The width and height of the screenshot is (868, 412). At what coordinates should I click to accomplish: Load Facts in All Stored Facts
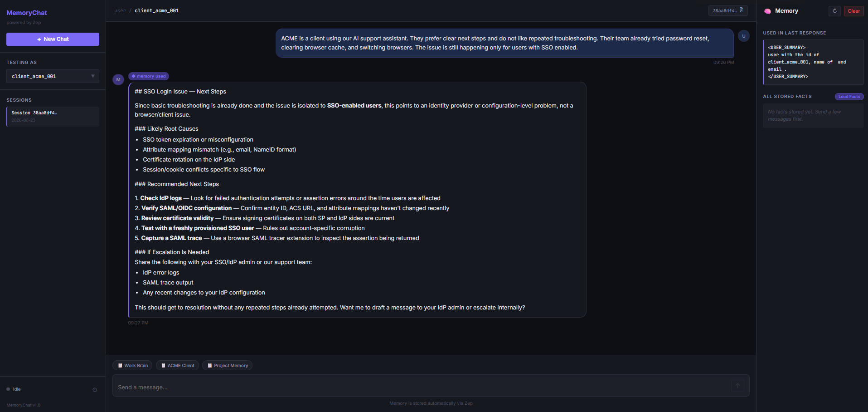point(849,97)
